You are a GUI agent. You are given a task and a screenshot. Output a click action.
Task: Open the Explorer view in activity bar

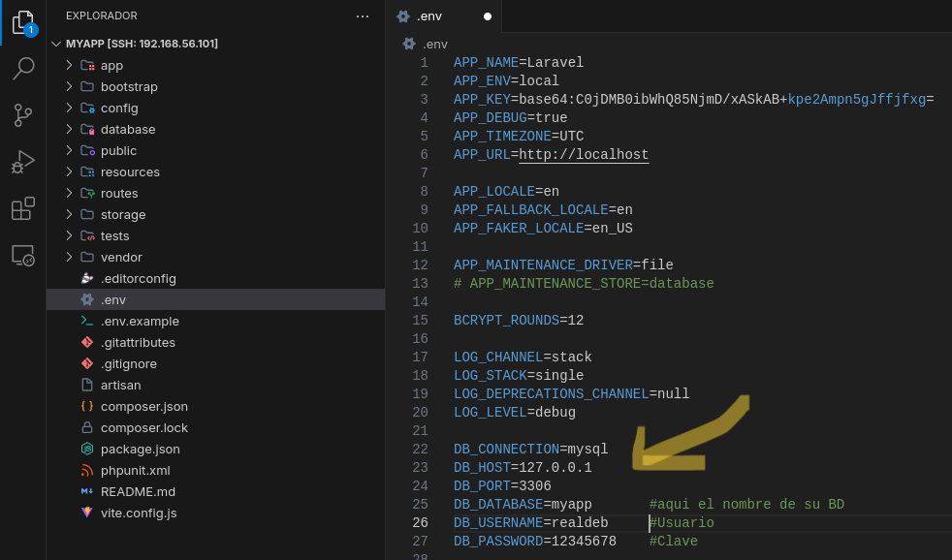point(23,23)
